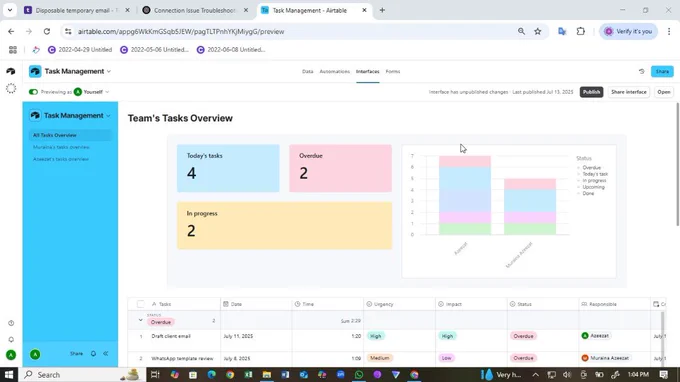Reload the page

point(47,31)
